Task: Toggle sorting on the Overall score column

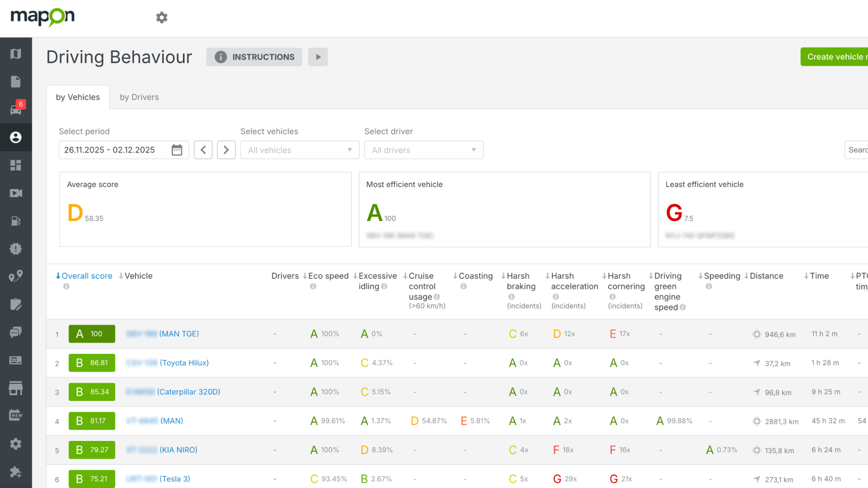Action: tap(84, 276)
